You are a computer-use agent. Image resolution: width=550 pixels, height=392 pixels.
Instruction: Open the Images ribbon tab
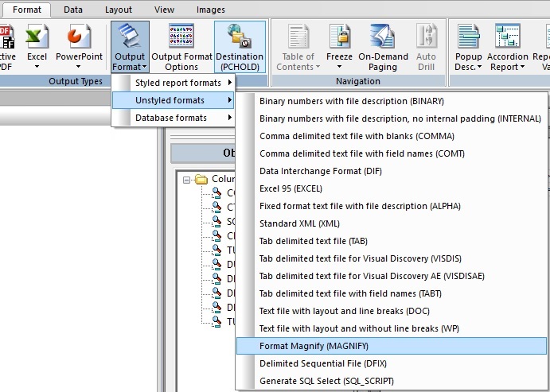tap(211, 10)
